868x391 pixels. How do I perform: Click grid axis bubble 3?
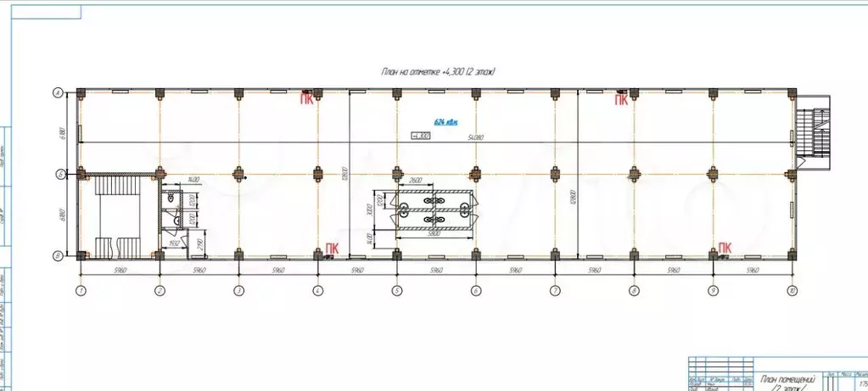(238, 290)
